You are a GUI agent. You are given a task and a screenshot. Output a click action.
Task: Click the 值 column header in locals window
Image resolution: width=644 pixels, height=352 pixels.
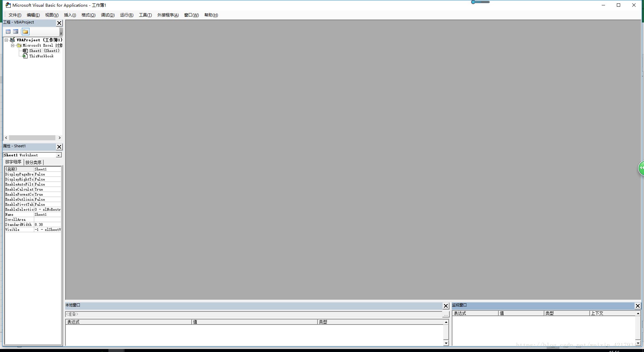click(255, 322)
